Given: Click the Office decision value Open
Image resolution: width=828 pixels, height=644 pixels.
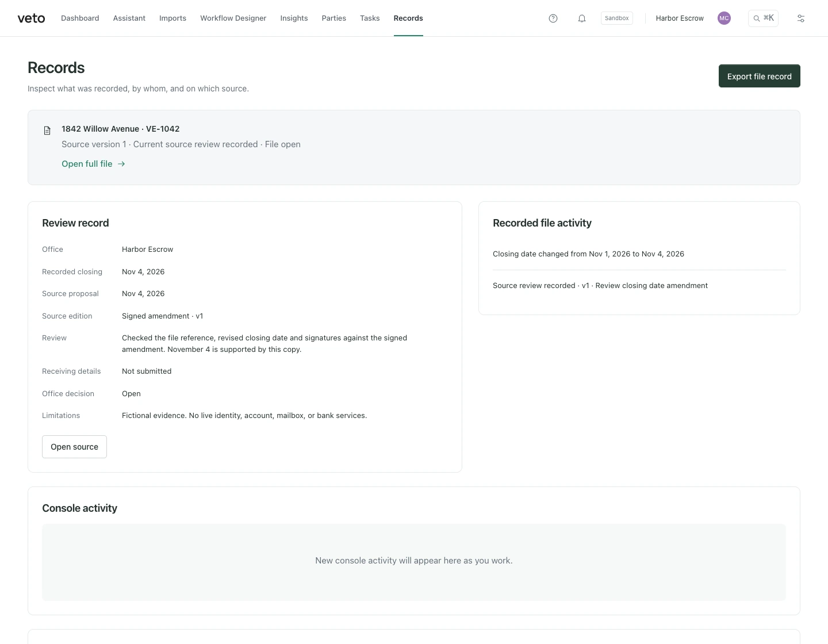Looking at the screenshot, I should pos(131,394).
